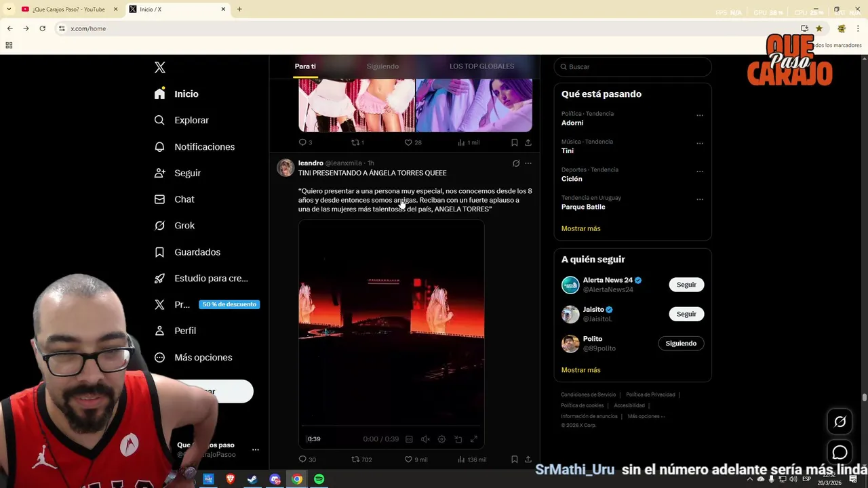Screen dimensions: 868x488
Task: Open leandro's profile name link
Action: [311, 163]
